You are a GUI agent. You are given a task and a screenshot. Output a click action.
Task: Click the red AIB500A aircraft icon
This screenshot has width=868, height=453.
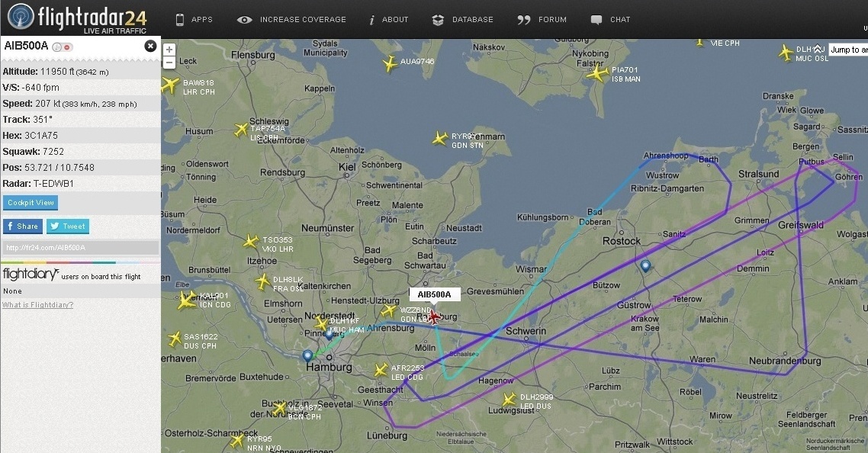433,316
